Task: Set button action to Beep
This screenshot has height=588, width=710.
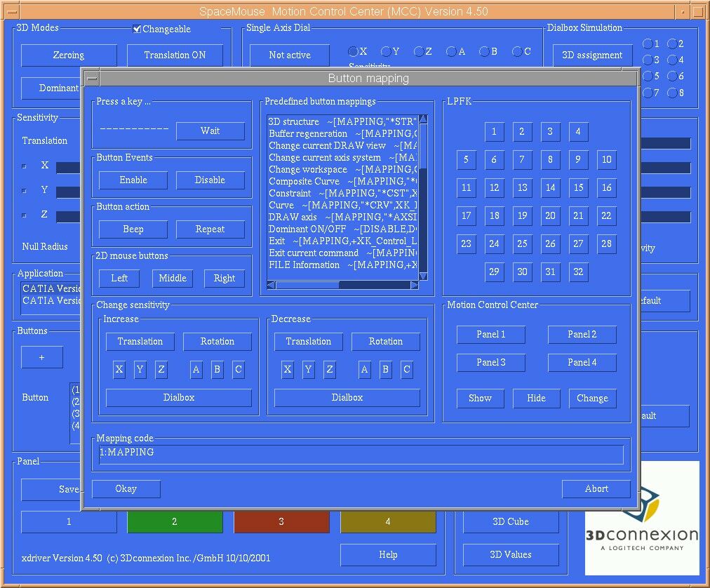Action: 132,229
